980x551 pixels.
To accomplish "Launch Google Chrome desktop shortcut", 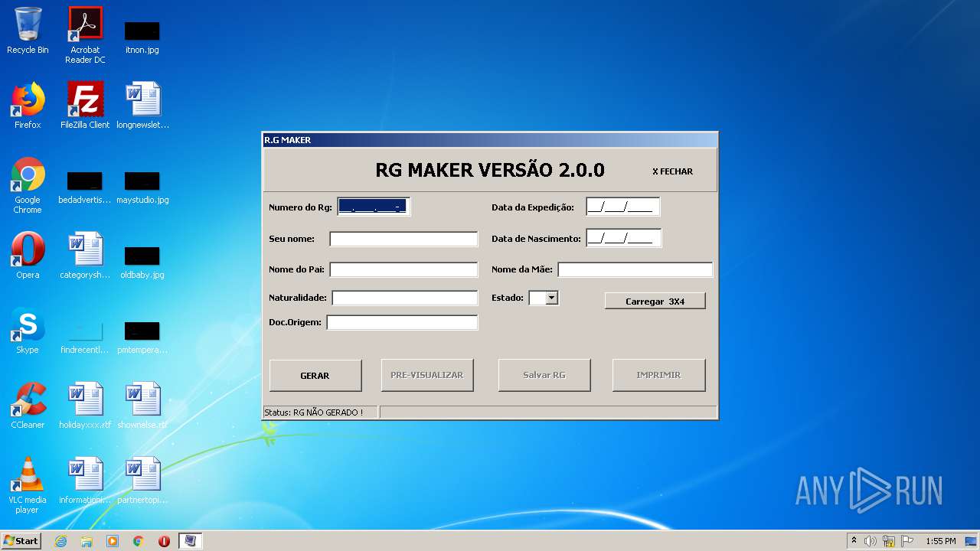I will (x=28, y=185).
